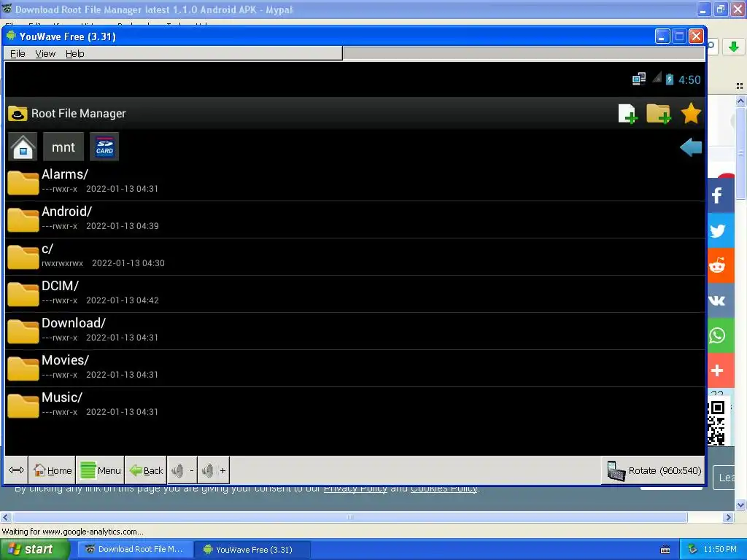Screen dimensions: 747x560
Task: Switch to Download Root File M... taskbar item
Action: pos(135,549)
